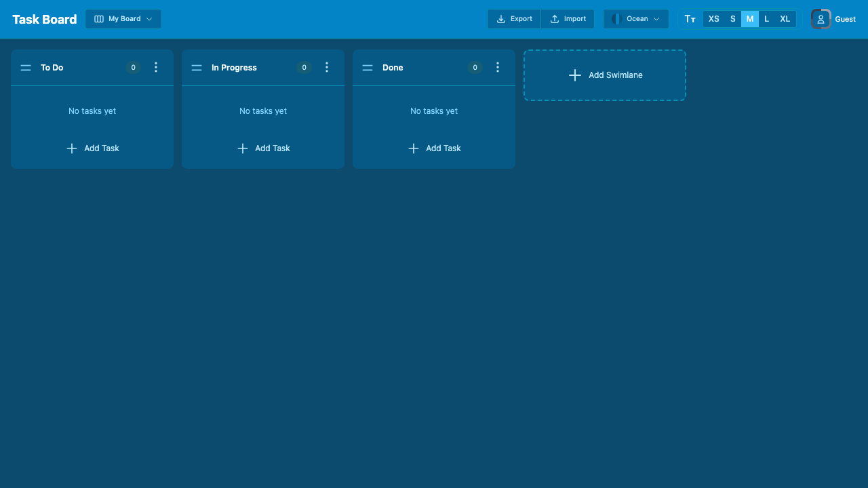
Task: Click the Task Board title
Action: pyautogui.click(x=44, y=19)
